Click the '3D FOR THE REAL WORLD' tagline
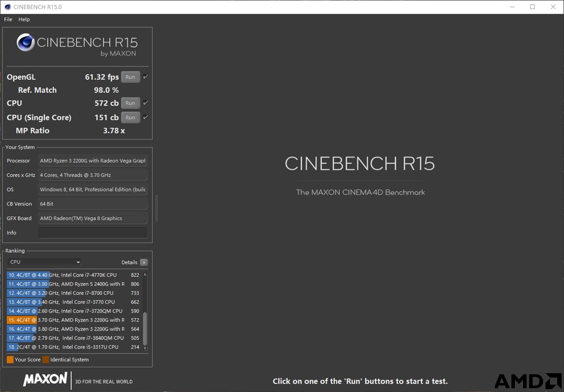Image resolution: width=564 pixels, height=392 pixels. tap(104, 382)
